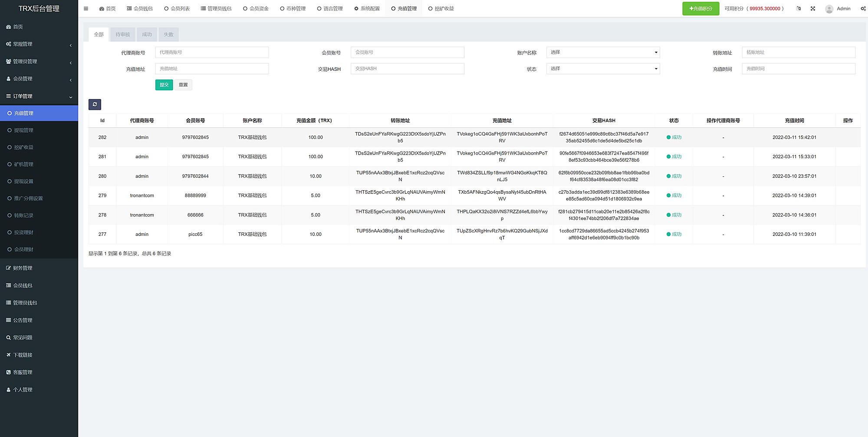868x437 pixels.
Task: Switch to the 失败 filter tab
Action: pos(168,35)
